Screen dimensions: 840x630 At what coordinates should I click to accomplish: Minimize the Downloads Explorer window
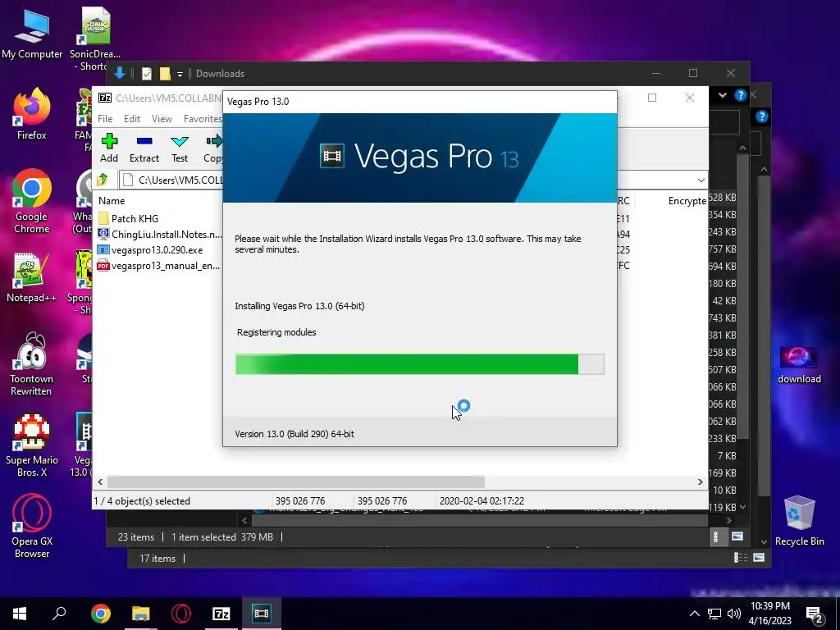click(655, 73)
